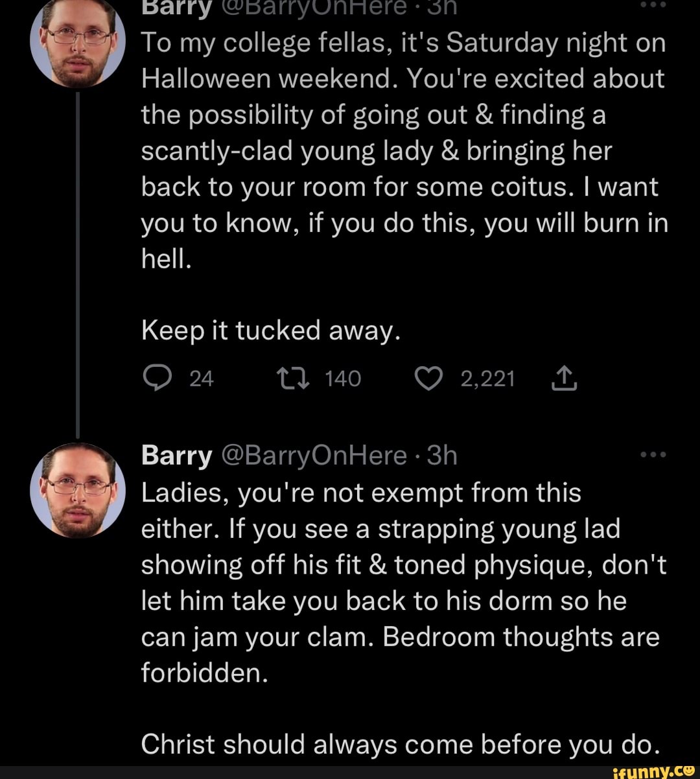Click the cut-off "Barry" name at the top
700x779 pixels.
(177, 6)
